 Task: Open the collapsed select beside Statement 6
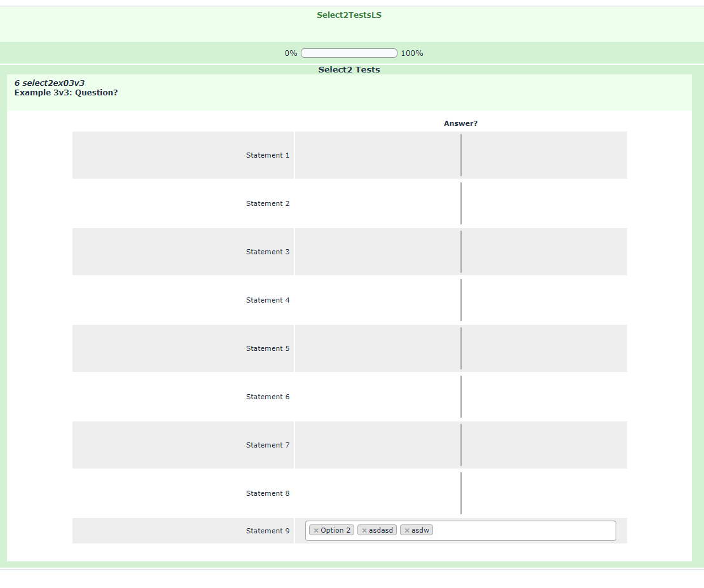(x=461, y=397)
